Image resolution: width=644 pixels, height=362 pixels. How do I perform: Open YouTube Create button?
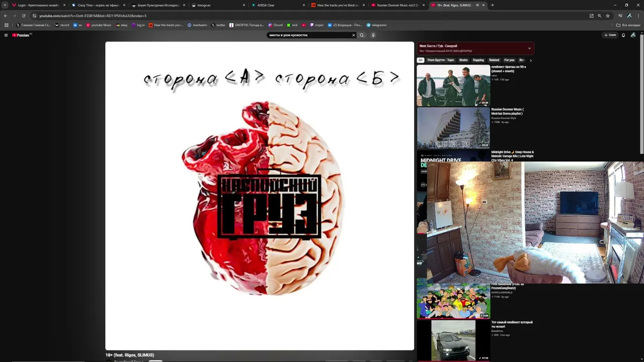pyautogui.click(x=610, y=35)
